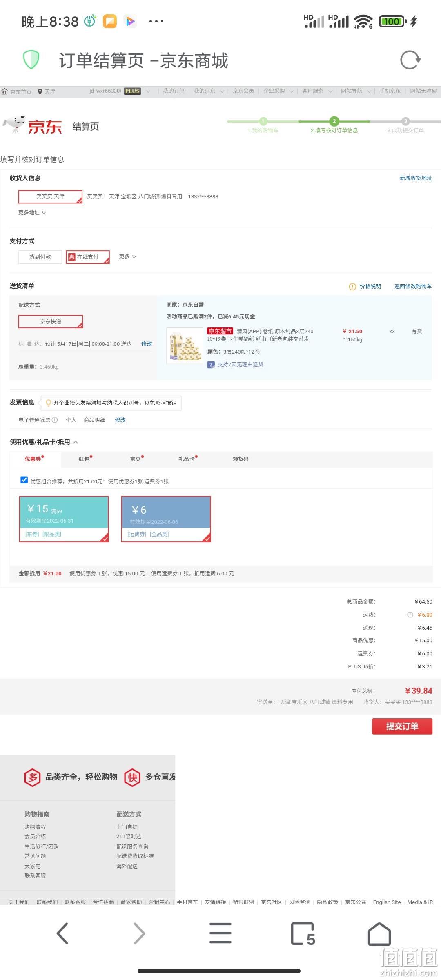Expand 更多 payment methods
Image resolution: width=441 pixels, height=980 pixels.
pos(127,256)
